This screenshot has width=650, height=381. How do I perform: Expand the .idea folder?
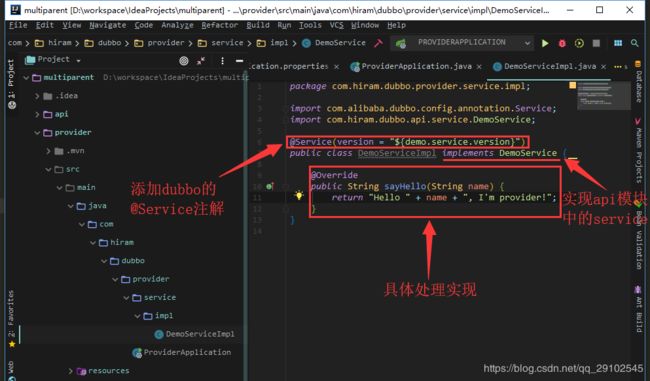tap(37, 96)
